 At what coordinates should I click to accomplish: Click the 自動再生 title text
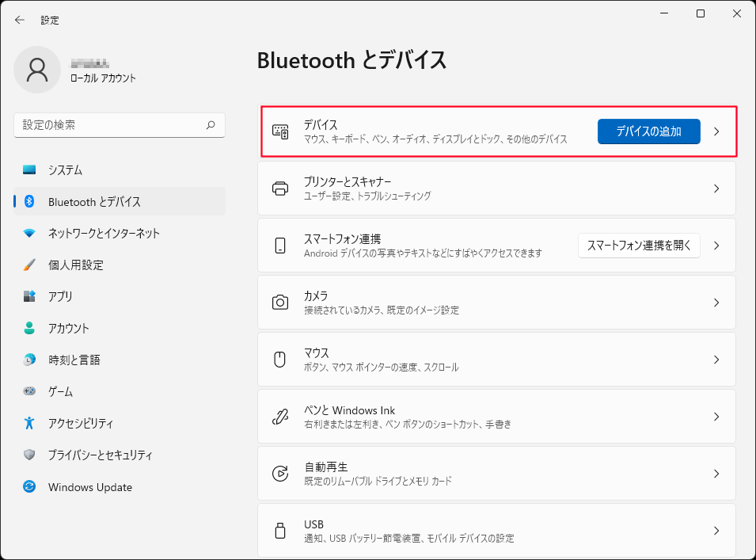(x=326, y=467)
